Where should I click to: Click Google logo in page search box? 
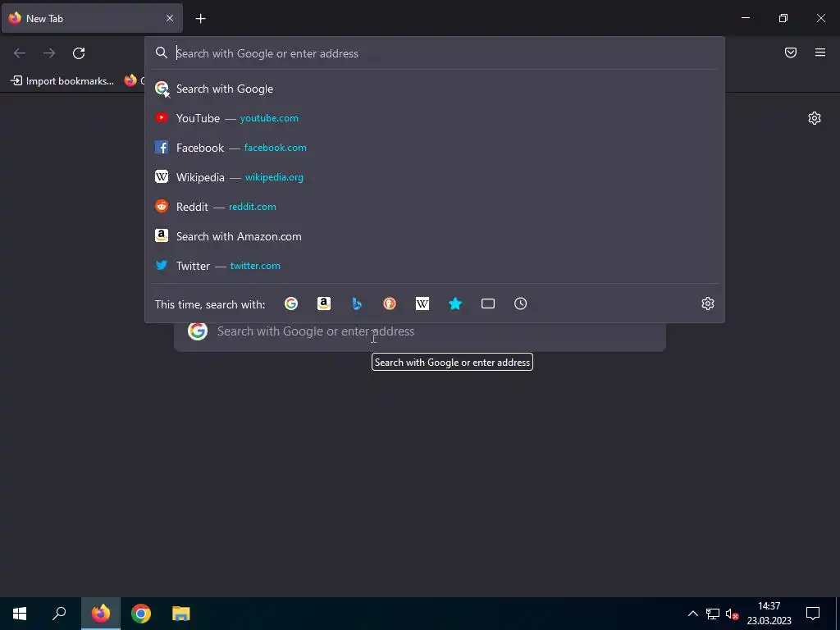click(197, 331)
